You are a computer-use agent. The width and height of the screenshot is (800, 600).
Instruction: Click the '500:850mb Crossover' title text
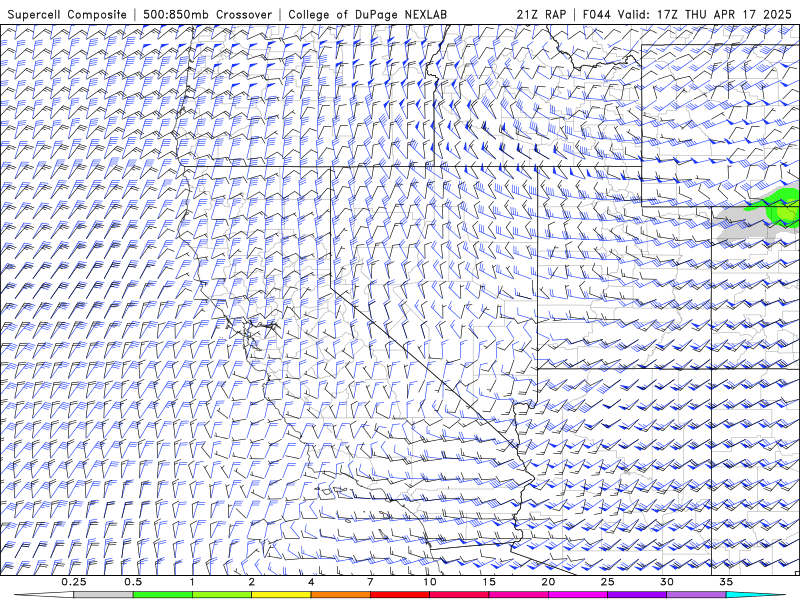pyautogui.click(x=208, y=14)
